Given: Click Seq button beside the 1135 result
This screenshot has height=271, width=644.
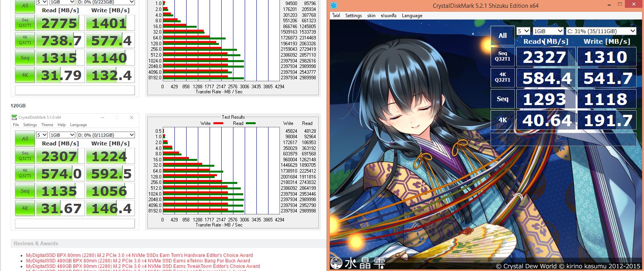Looking at the screenshot, I should pos(25,191).
